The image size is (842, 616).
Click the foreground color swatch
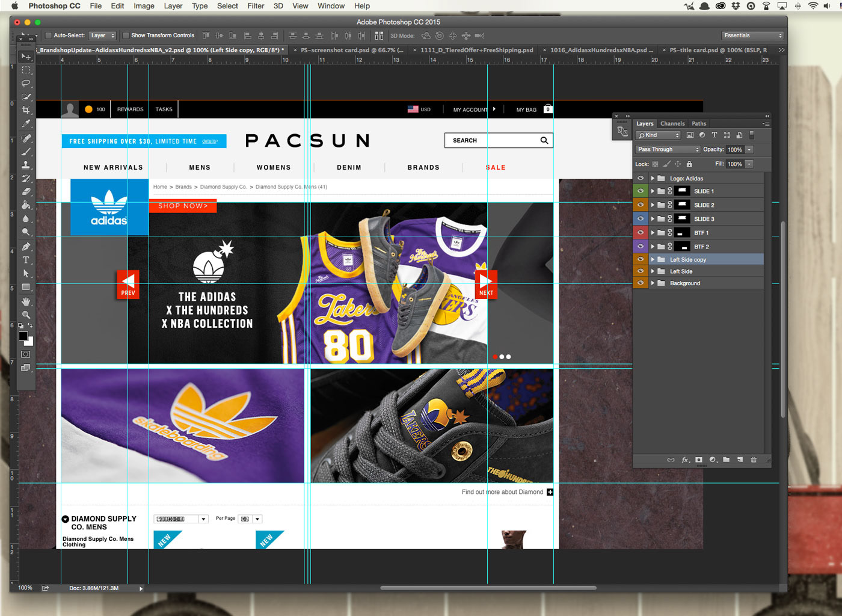[23, 336]
